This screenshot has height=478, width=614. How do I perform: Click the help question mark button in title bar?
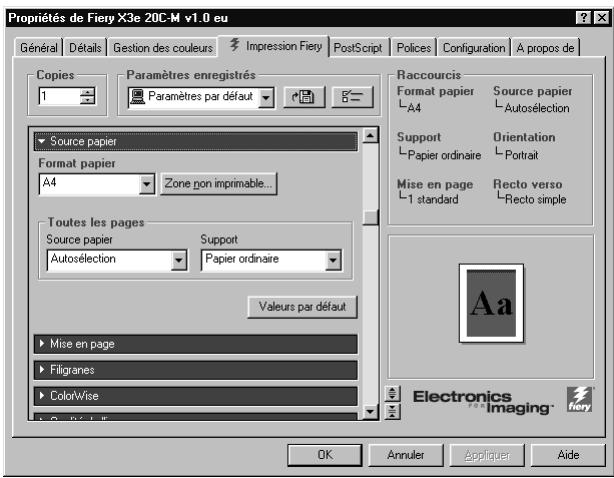tap(583, 18)
